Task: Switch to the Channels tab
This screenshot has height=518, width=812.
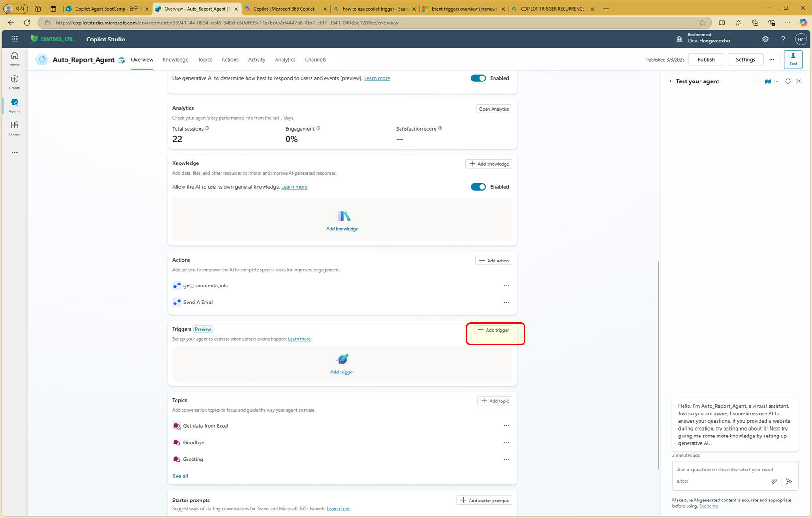Action: tap(315, 59)
